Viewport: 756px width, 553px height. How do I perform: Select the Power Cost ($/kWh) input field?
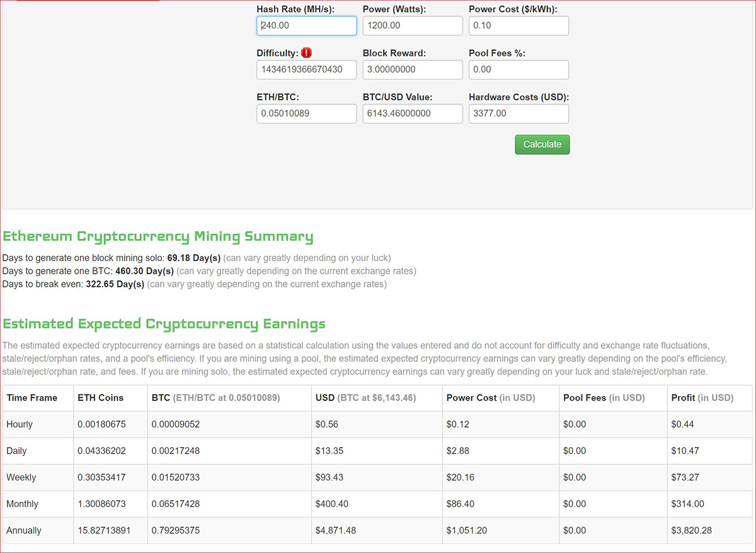point(519,26)
